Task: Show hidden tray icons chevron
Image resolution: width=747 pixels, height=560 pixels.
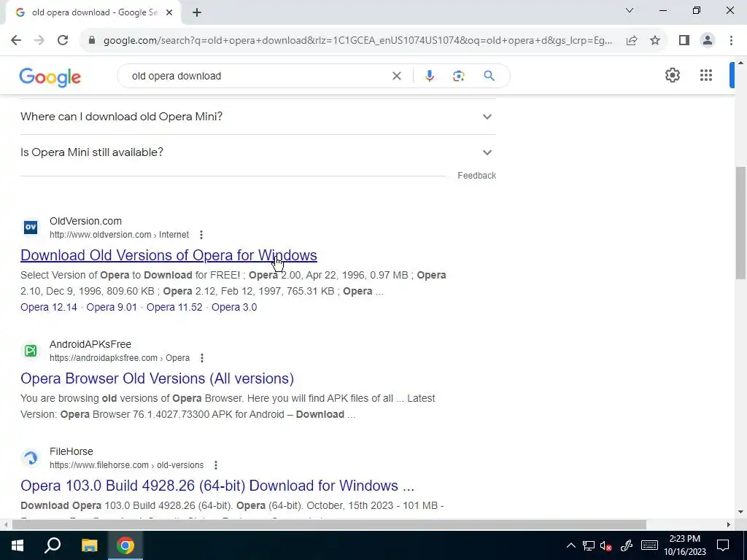Action: (570, 545)
